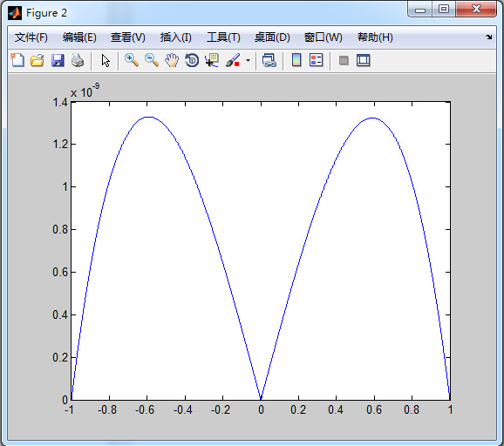The width and height of the screenshot is (504, 446).
Task: Insert a legend with the toolbar icon
Action: (x=317, y=60)
